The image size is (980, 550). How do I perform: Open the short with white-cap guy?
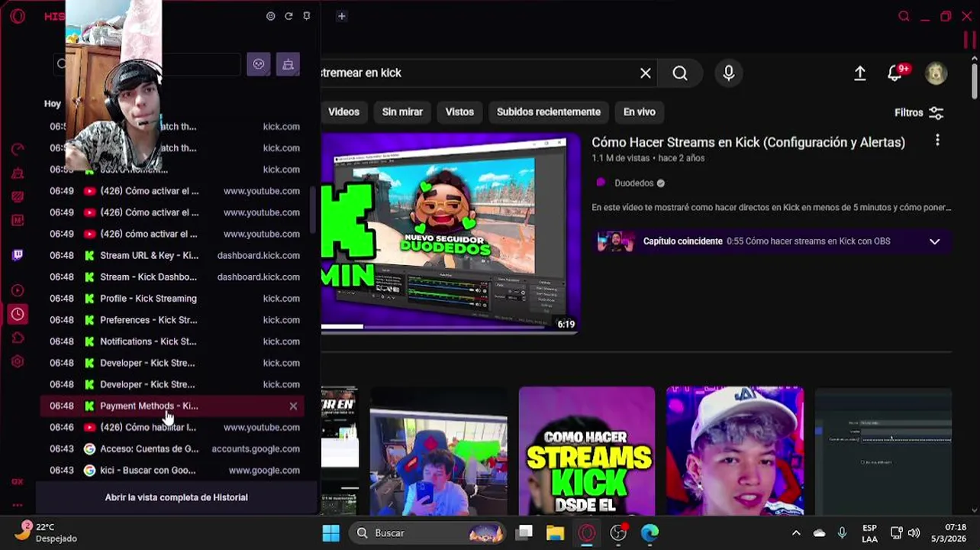point(734,451)
